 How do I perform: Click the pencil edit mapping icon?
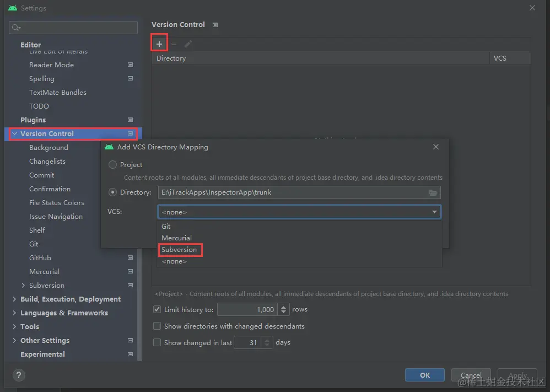point(188,44)
